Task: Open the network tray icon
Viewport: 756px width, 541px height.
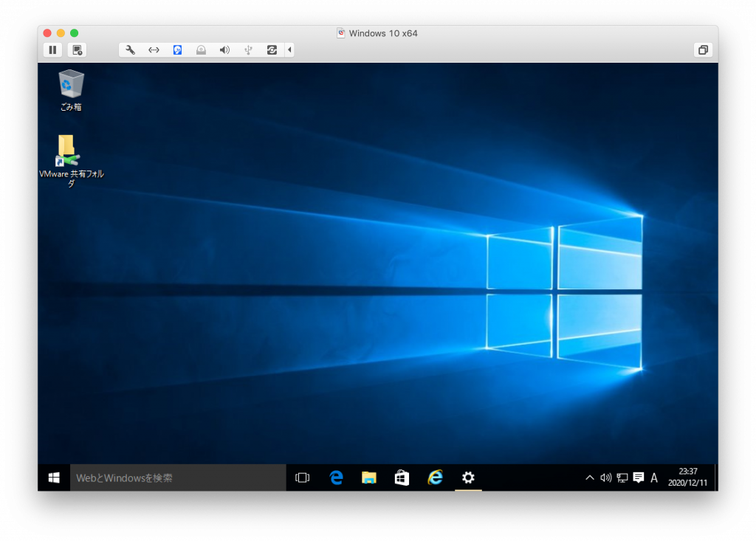Action: click(622, 478)
